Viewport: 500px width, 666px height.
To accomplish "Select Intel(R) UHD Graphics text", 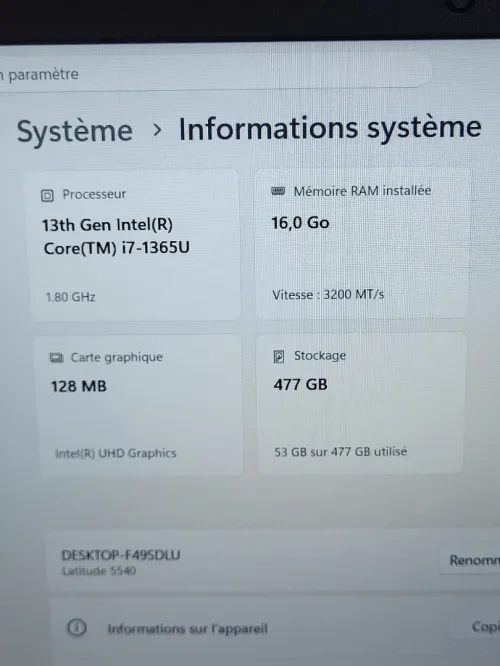I will point(116,453).
